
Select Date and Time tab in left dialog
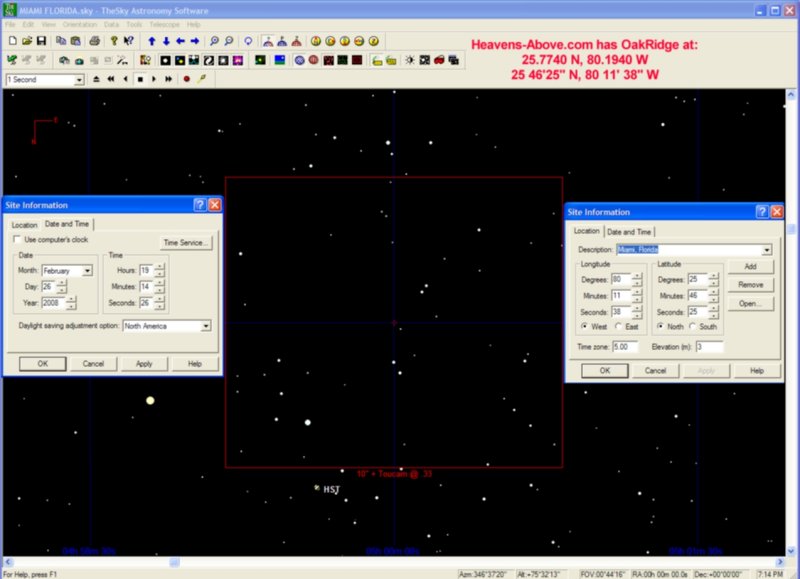[67, 224]
